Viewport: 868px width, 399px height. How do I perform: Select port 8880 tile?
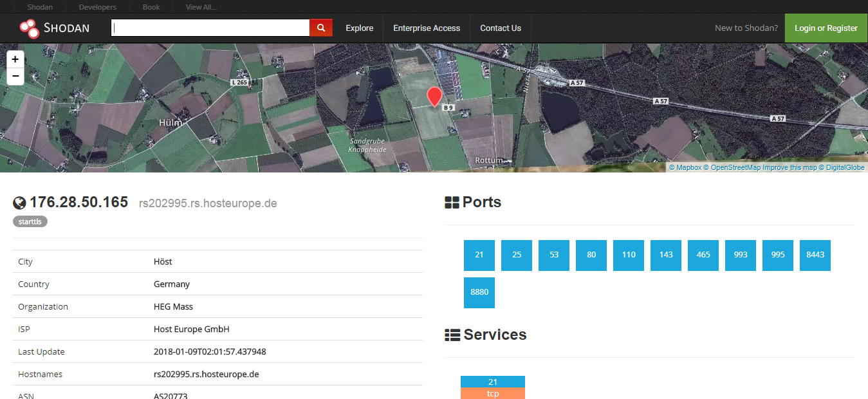pos(479,292)
